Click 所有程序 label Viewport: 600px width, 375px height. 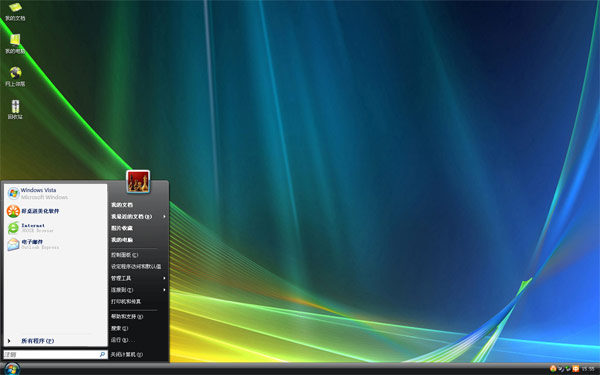tap(38, 341)
